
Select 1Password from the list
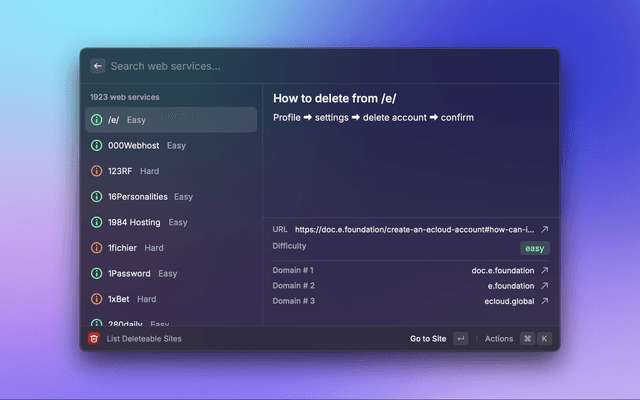(170, 273)
